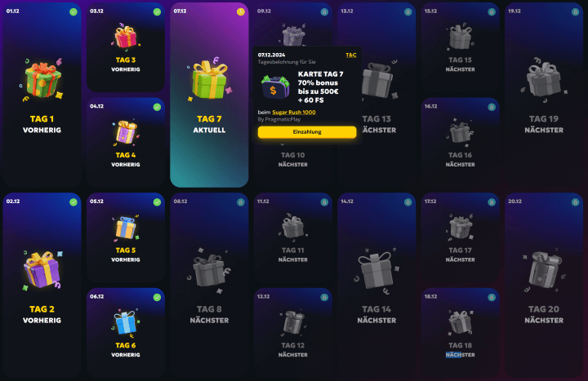Click the grey gift box on Tag 8
Image resolution: width=588 pixels, height=381 pixels.
(x=209, y=271)
